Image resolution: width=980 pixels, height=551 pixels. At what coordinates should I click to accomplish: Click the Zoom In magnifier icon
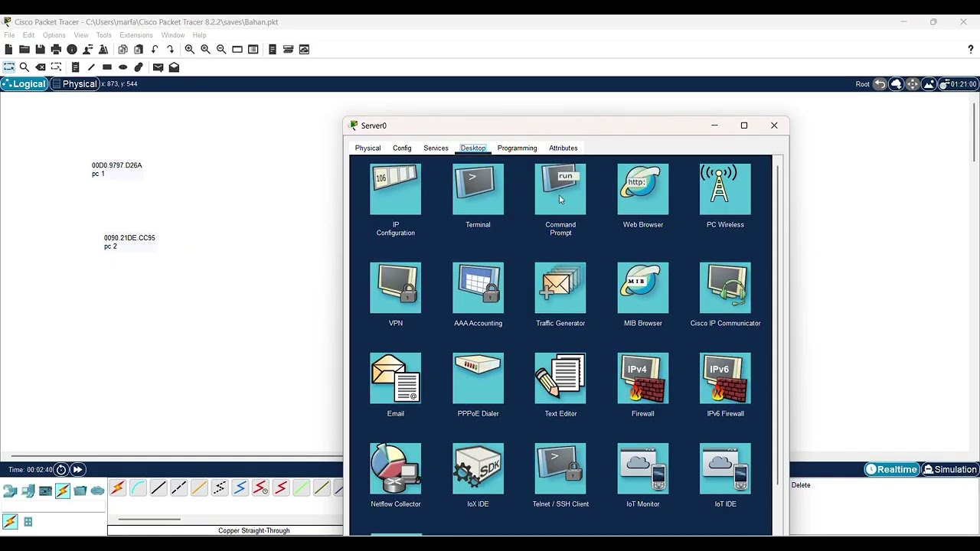coord(189,49)
